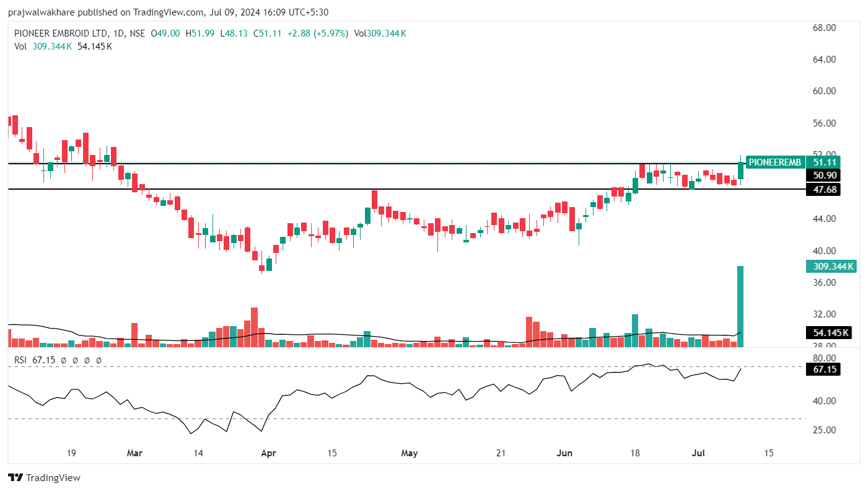Click the Jul date on time axis

coord(698,453)
